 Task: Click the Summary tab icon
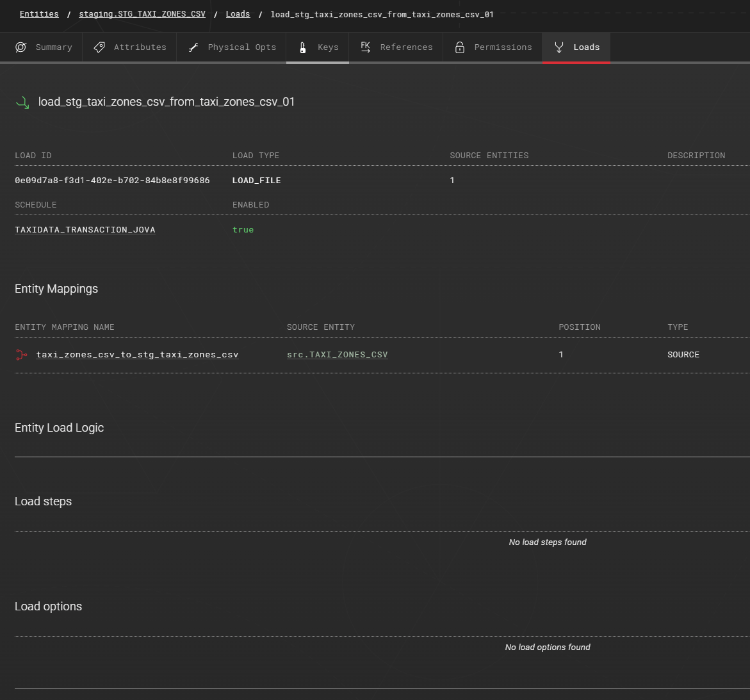tap(21, 47)
